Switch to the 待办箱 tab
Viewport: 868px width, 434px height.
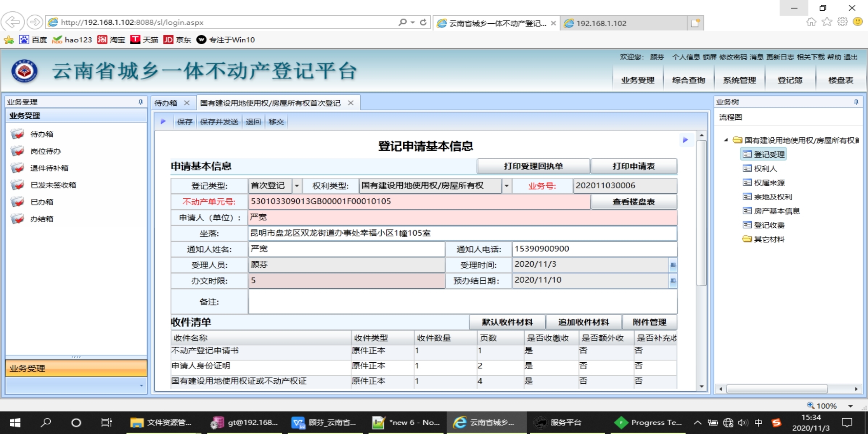click(166, 103)
